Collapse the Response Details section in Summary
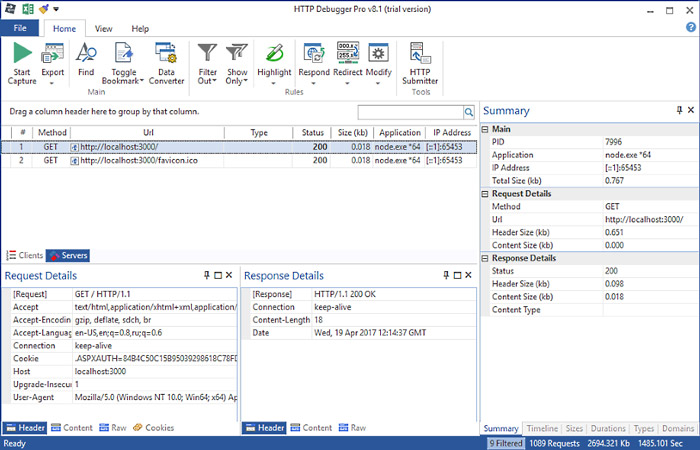Screen dimensions: 700x450 [485, 258]
